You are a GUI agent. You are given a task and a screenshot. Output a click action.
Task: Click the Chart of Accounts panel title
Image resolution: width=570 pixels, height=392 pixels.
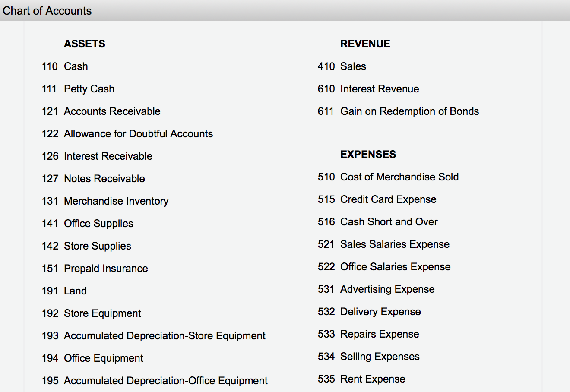[47, 11]
